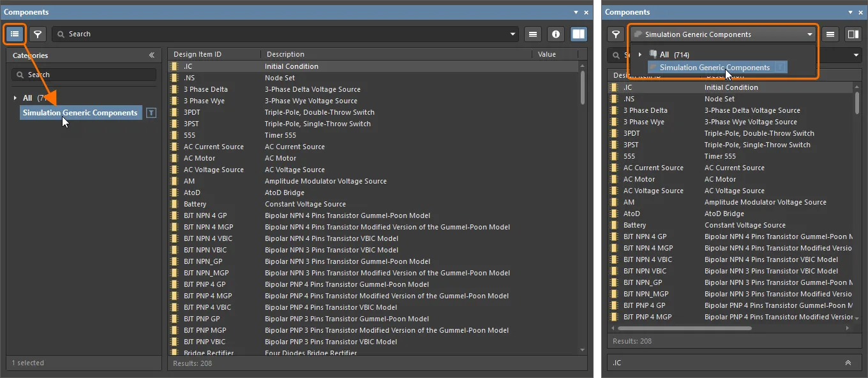Screen dimensions: 868x378
Task: Toggle the details pane button in right panel
Action: pyautogui.click(x=853, y=34)
